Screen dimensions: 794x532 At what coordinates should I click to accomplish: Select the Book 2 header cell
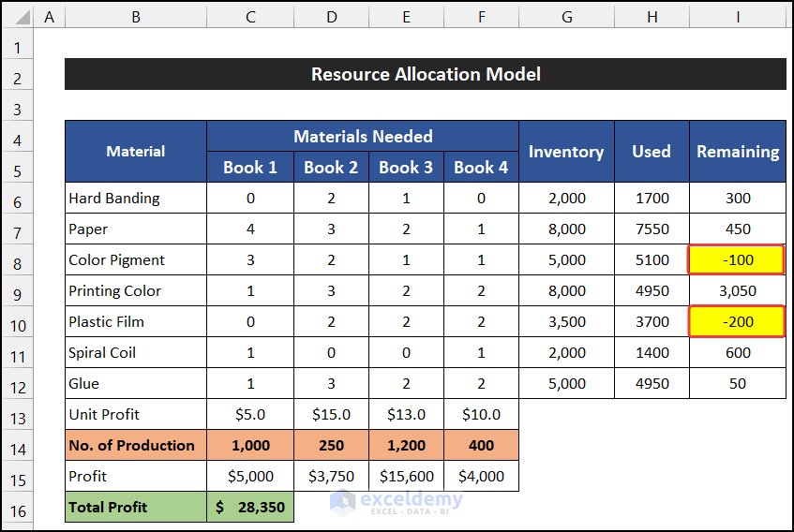(331, 167)
